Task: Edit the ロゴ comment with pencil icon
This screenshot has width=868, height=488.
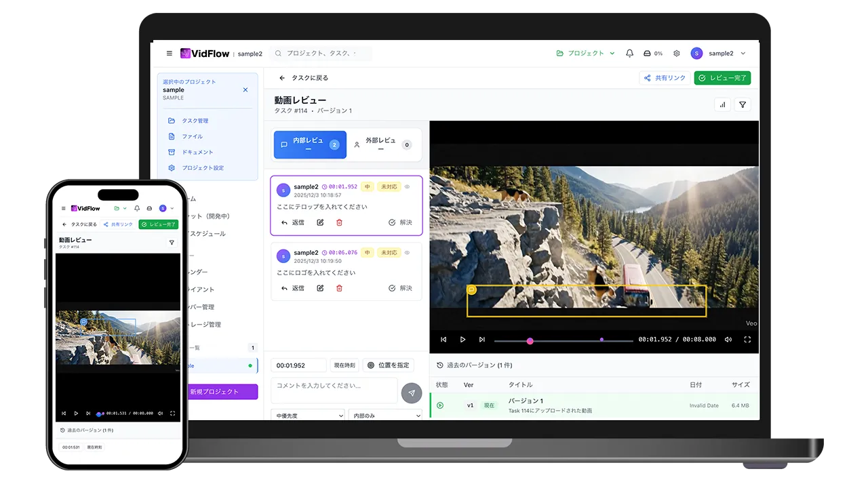Action: point(320,288)
